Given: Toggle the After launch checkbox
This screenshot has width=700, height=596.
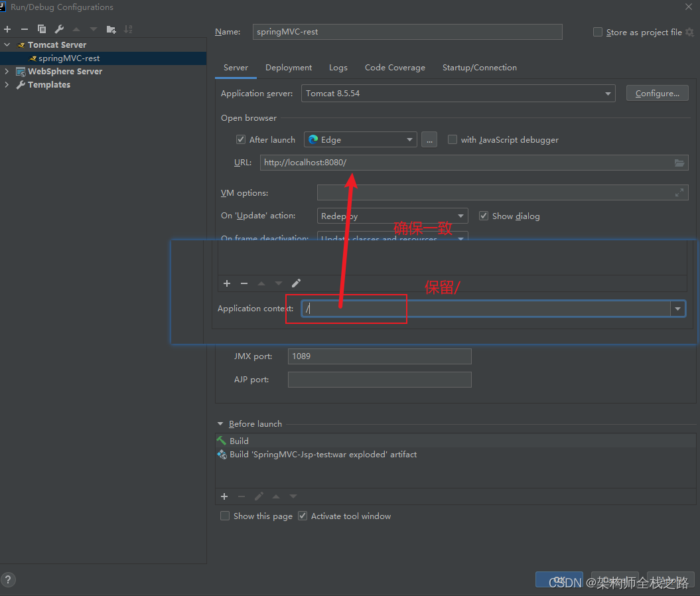Looking at the screenshot, I should coord(241,140).
